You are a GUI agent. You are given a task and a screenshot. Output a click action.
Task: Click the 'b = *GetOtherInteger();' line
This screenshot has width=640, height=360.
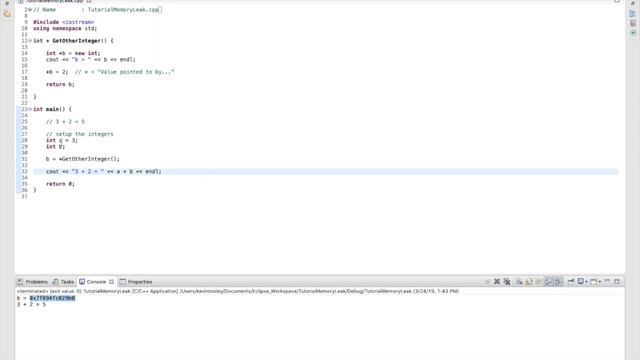click(x=83, y=159)
